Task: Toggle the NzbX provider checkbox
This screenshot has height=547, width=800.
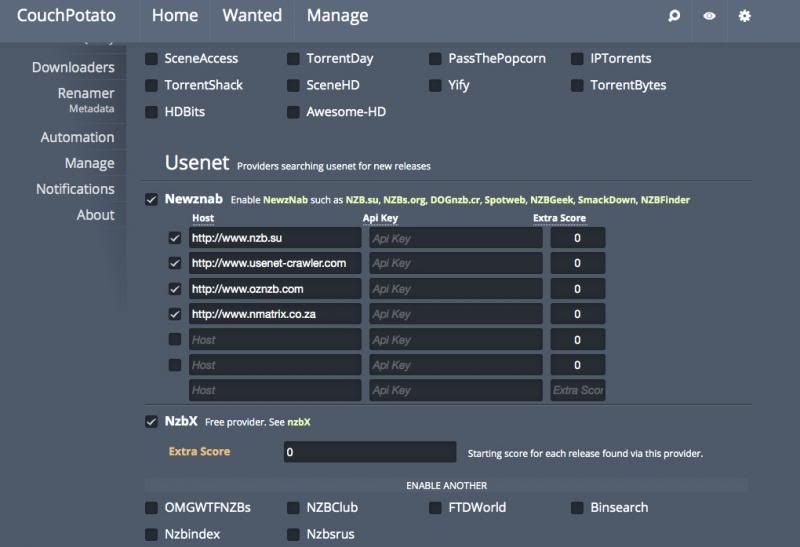Action: click(151, 422)
